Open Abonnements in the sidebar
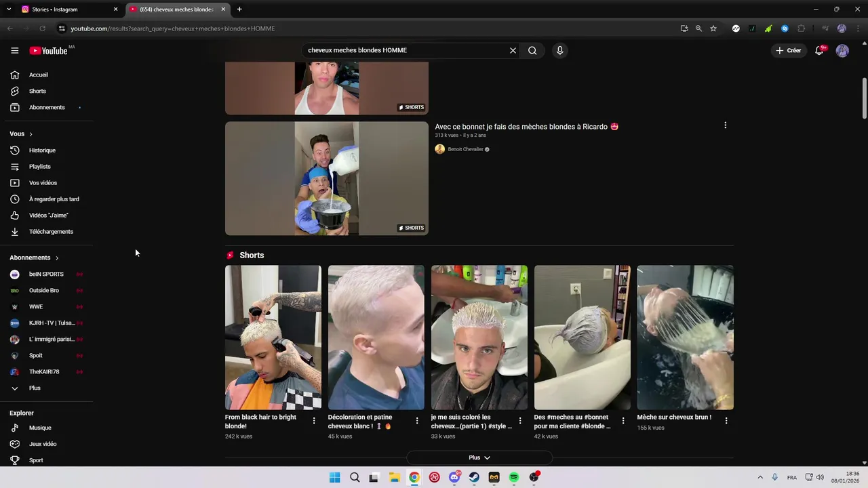868x488 pixels. (46, 107)
